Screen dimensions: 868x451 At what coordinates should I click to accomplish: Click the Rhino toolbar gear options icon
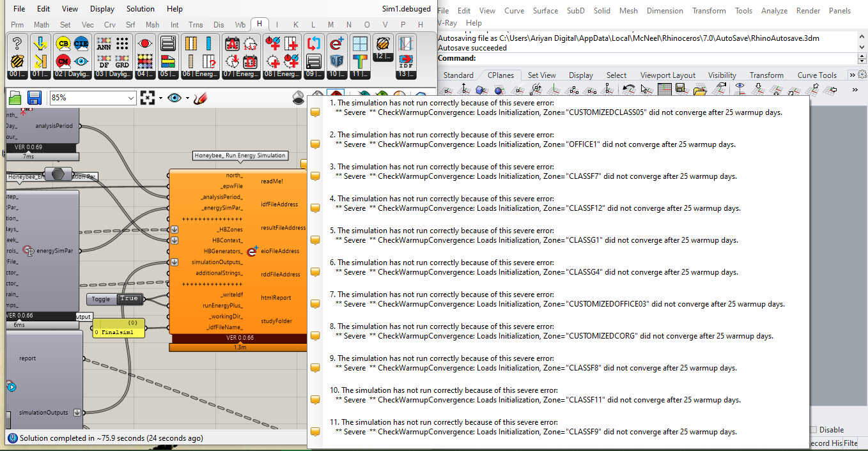click(862, 75)
